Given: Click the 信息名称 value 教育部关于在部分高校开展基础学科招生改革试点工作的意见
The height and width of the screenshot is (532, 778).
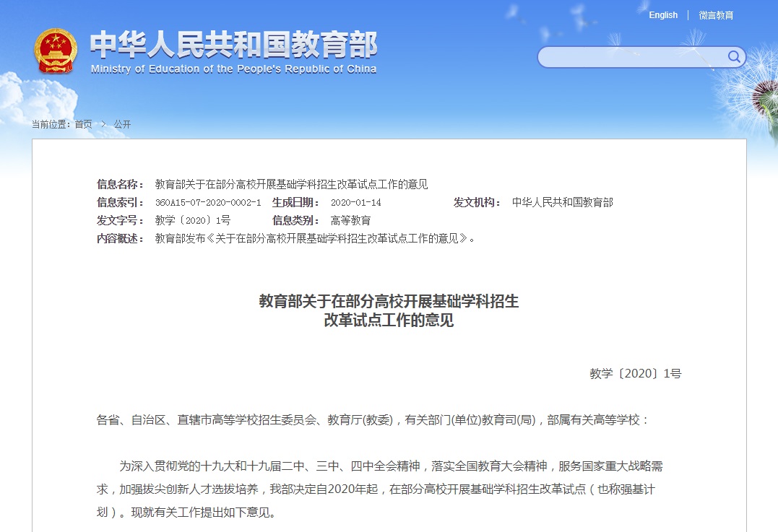Looking at the screenshot, I should point(291,185).
